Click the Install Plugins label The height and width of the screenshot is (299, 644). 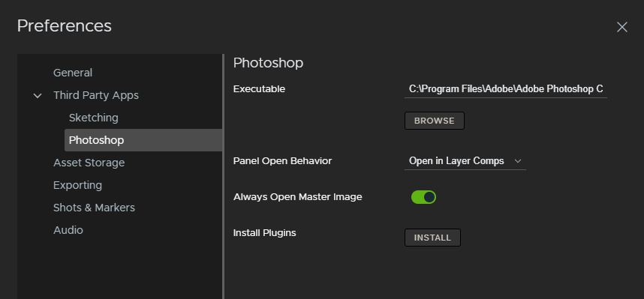pos(264,233)
